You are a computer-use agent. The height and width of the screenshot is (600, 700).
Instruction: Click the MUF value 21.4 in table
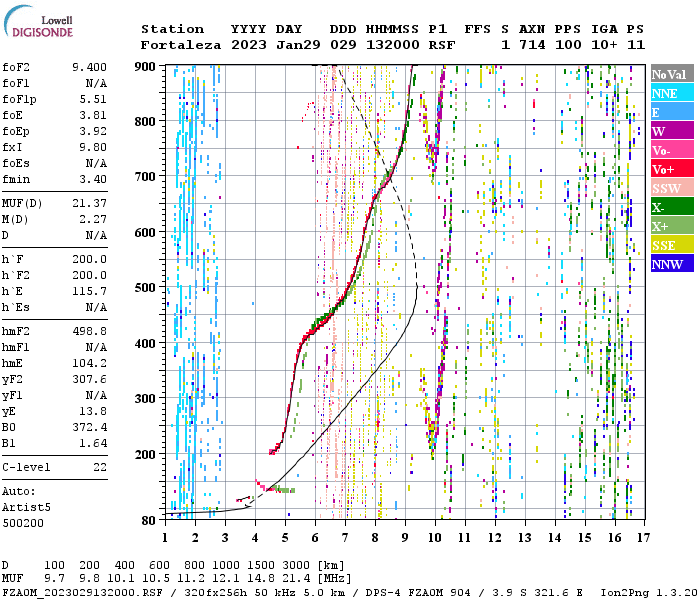click(296, 579)
